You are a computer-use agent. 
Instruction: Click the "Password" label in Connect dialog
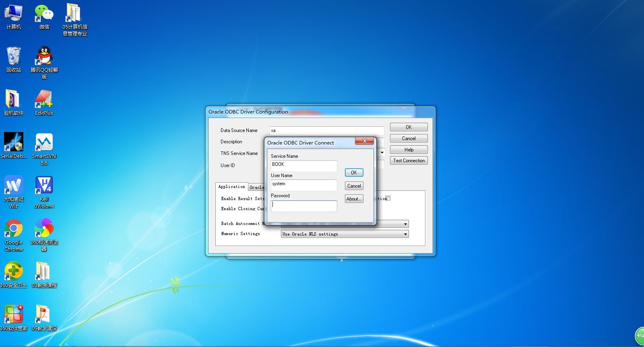click(280, 196)
